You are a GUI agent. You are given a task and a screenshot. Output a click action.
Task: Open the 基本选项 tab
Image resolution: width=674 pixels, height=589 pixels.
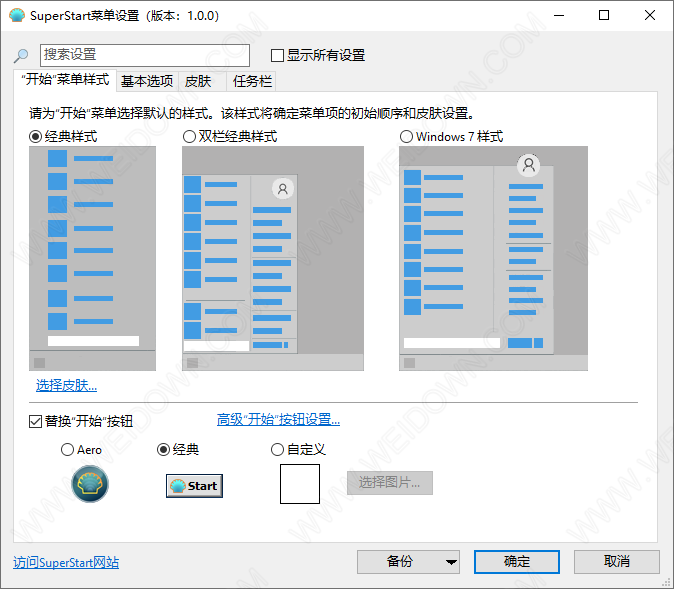pos(147,81)
